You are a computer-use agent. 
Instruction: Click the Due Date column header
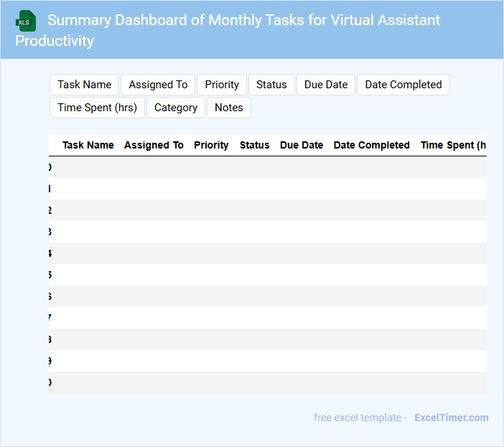pyautogui.click(x=302, y=145)
